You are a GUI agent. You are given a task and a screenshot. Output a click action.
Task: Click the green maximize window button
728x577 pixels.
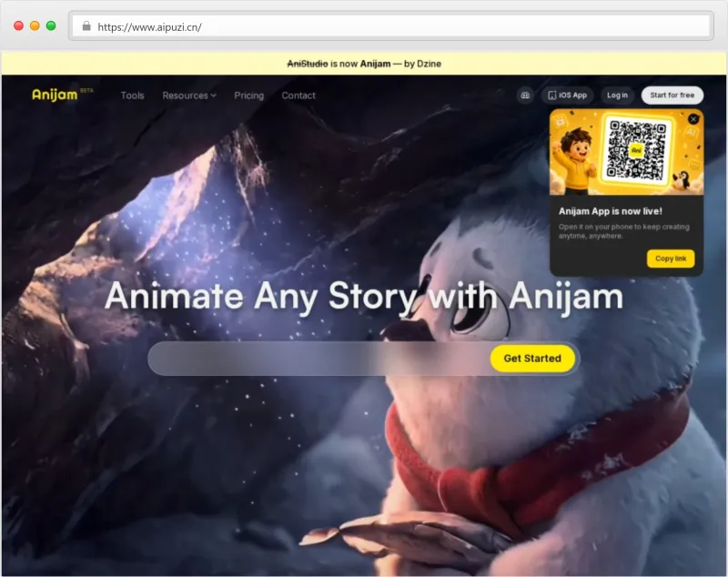pyautogui.click(x=51, y=26)
